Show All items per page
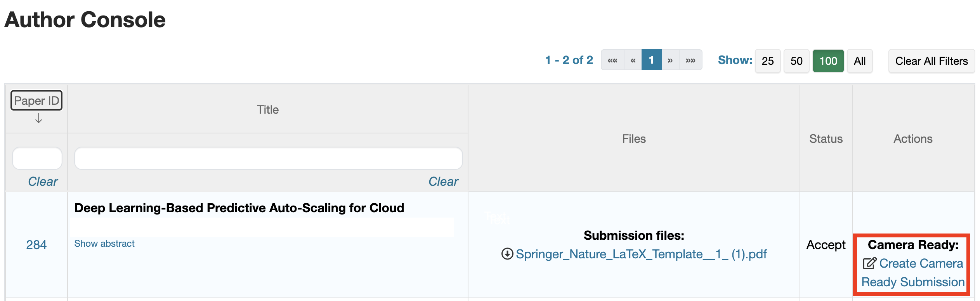 coord(860,61)
